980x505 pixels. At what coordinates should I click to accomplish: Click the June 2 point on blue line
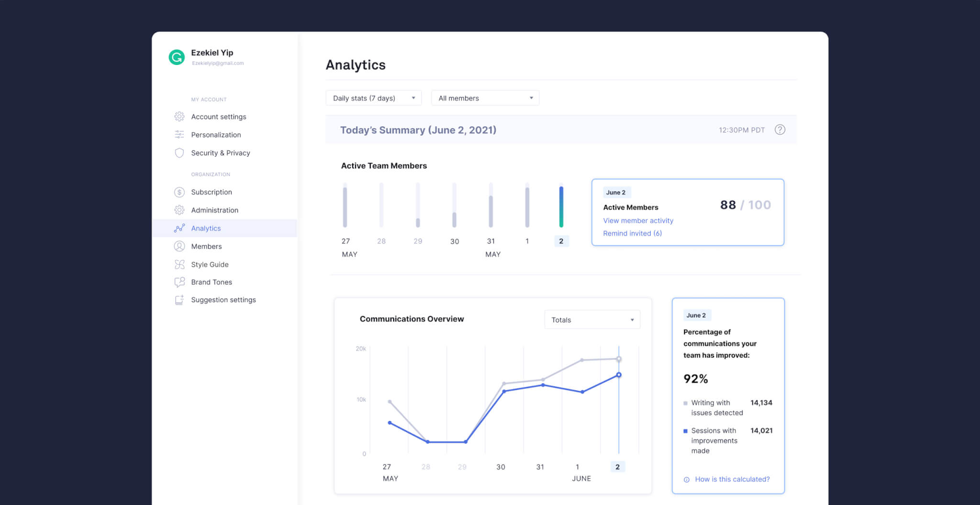click(619, 375)
